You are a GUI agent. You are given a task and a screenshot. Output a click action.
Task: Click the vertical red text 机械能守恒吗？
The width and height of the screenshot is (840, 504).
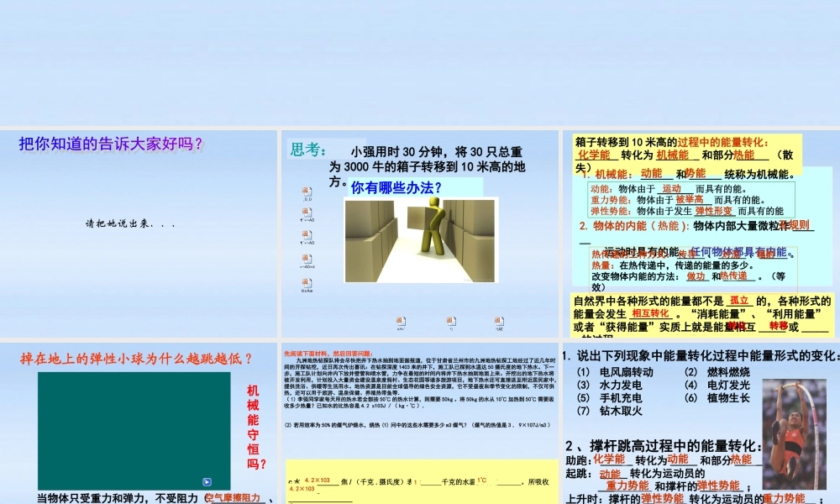(255, 427)
